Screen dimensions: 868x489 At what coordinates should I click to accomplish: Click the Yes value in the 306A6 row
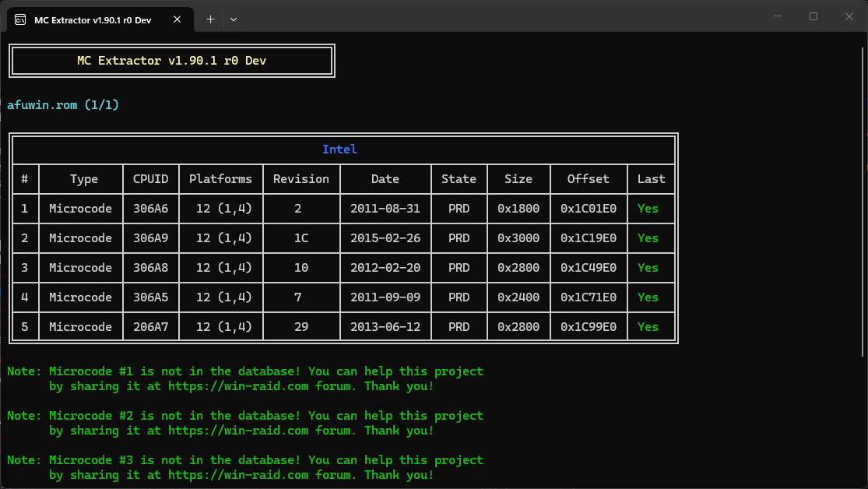[648, 208]
